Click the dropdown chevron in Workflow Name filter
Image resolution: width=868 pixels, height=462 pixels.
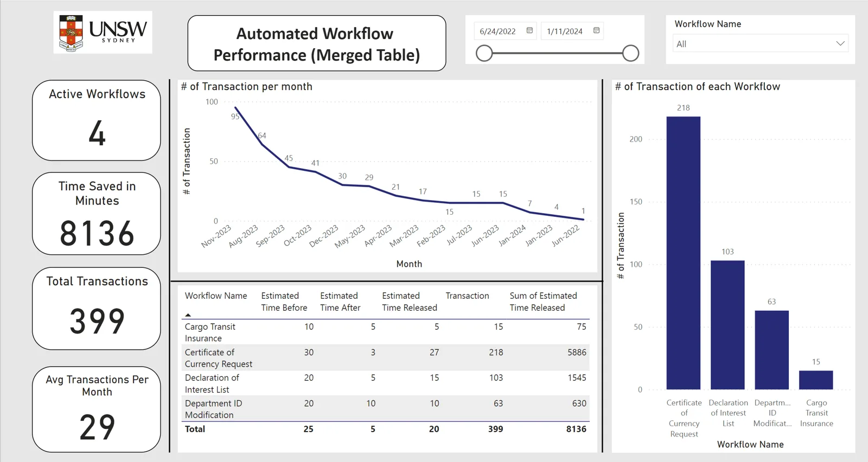pyautogui.click(x=840, y=43)
